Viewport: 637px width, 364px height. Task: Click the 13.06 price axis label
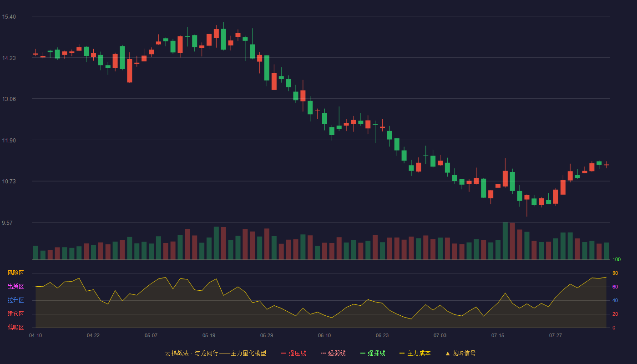click(x=9, y=99)
